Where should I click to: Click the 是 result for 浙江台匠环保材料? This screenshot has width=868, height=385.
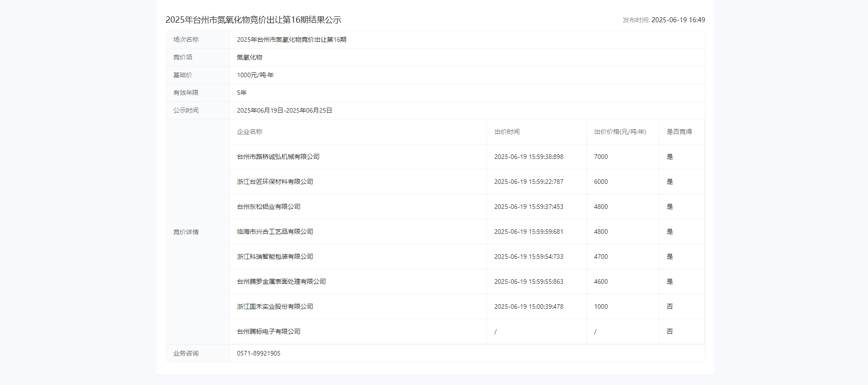click(670, 182)
